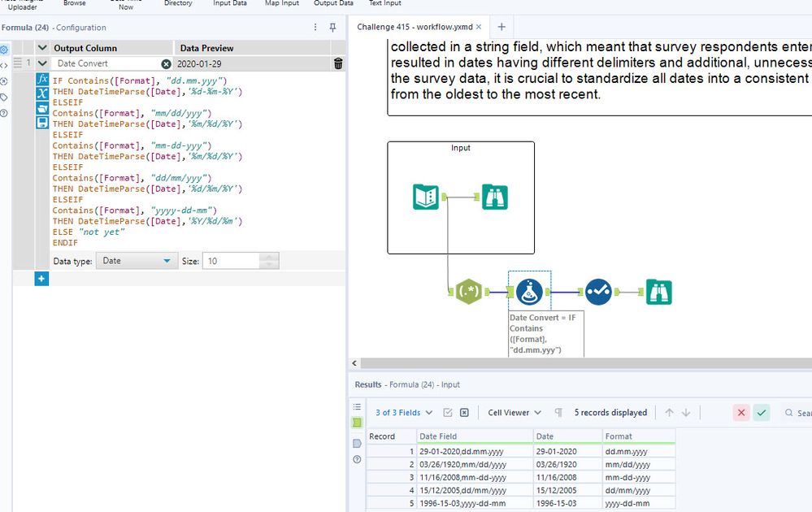Open the X columns and constants list
Viewport: 812px width, 512px height.
(42, 93)
